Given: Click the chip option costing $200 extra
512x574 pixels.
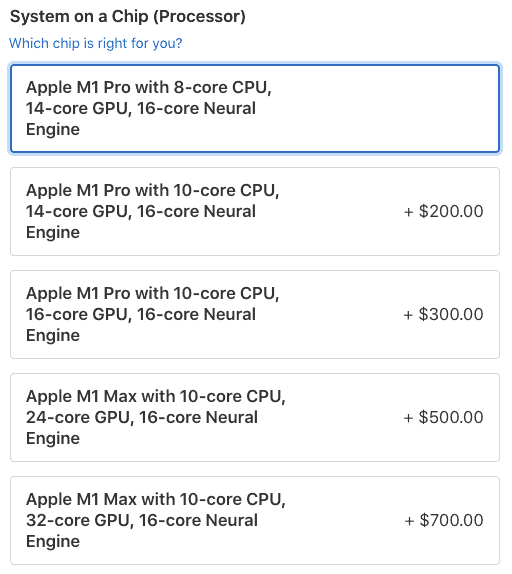Looking at the screenshot, I should 255,212.
